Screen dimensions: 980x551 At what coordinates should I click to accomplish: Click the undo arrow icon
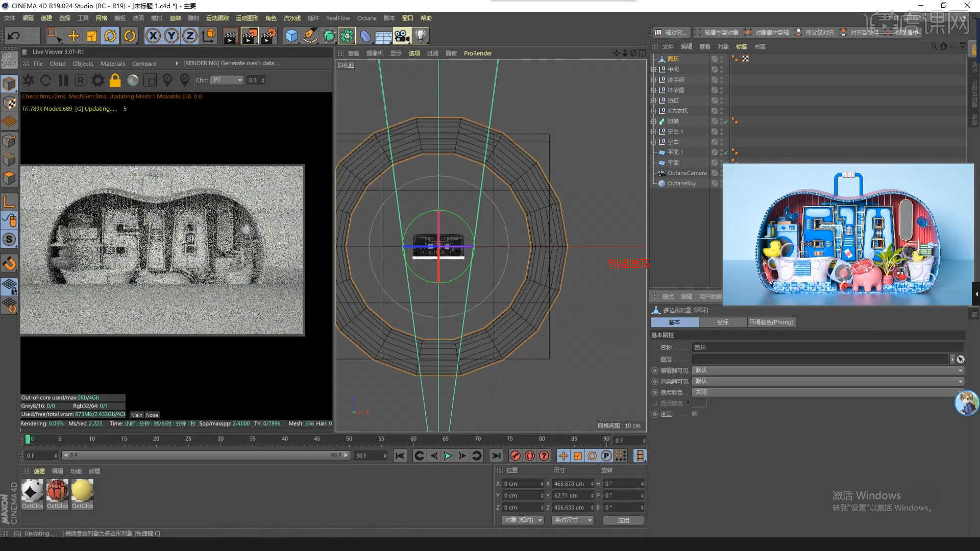point(14,36)
